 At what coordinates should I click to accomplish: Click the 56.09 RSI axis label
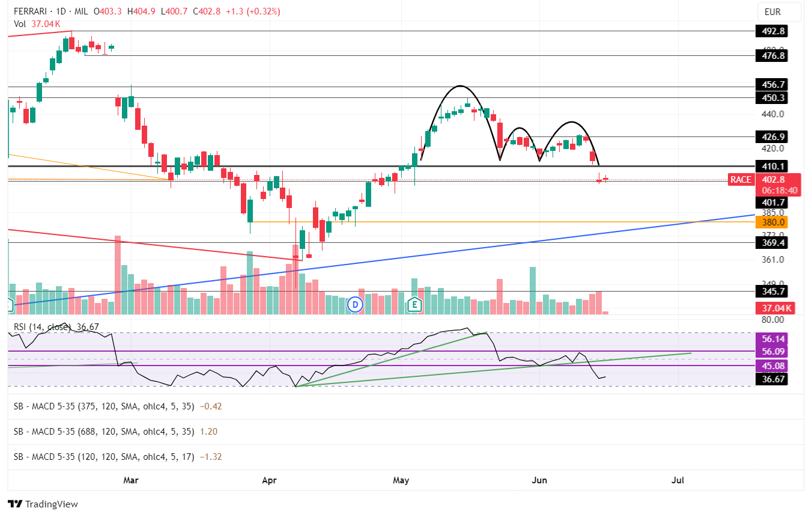(771, 352)
